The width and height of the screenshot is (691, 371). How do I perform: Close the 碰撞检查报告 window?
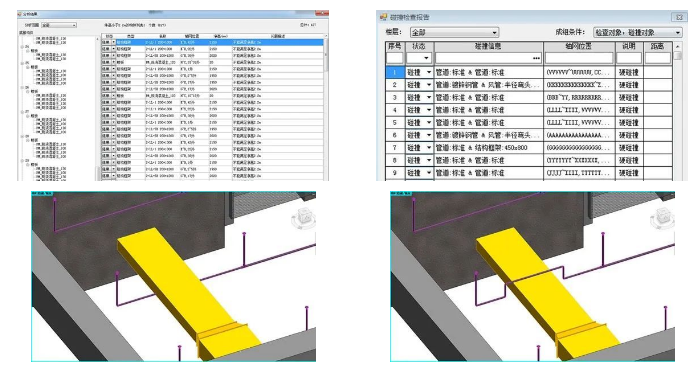click(x=679, y=17)
